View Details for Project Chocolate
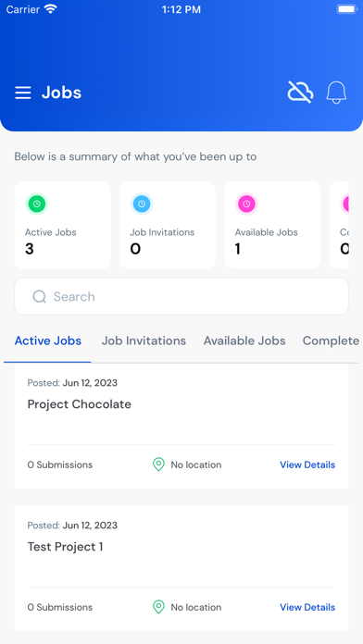Viewport: 363px width, 644px height. [x=307, y=464]
